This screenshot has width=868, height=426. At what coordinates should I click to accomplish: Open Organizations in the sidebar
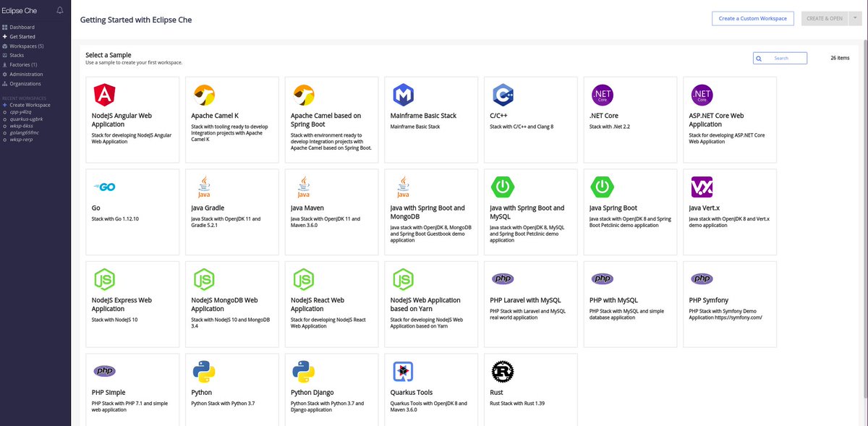(x=25, y=84)
